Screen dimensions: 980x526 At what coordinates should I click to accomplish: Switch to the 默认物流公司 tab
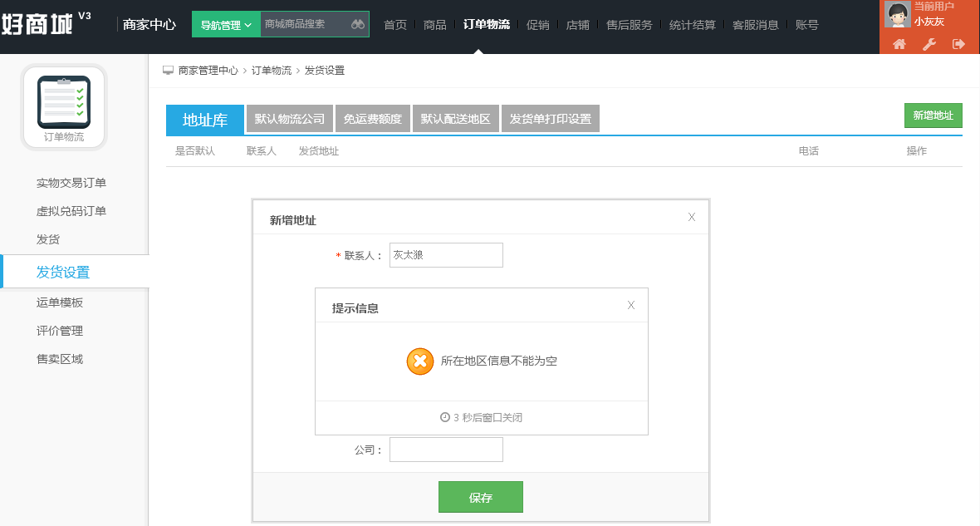(x=289, y=119)
